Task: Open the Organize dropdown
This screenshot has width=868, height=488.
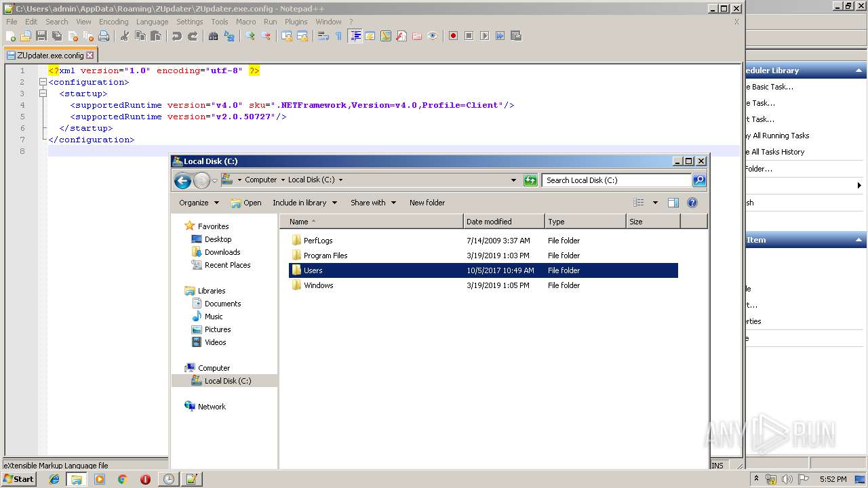Action: pos(199,203)
